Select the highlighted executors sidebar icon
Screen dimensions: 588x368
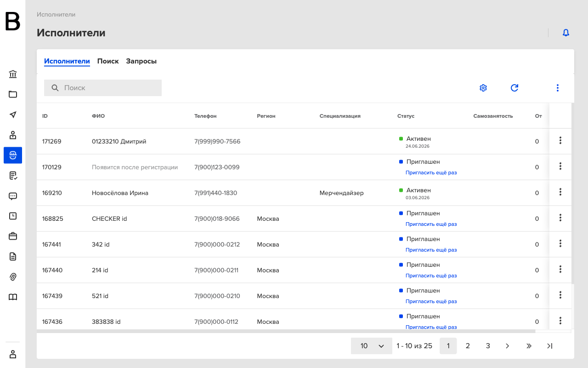(x=13, y=155)
